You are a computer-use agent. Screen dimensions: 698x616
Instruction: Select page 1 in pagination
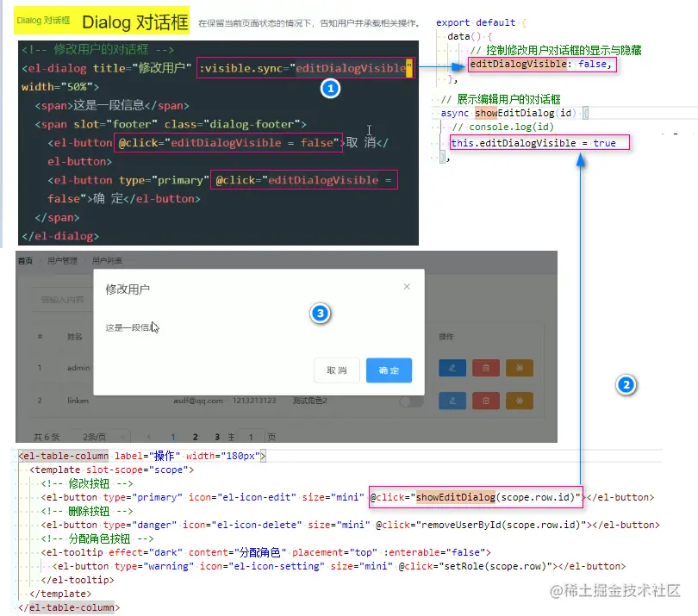pos(173,437)
